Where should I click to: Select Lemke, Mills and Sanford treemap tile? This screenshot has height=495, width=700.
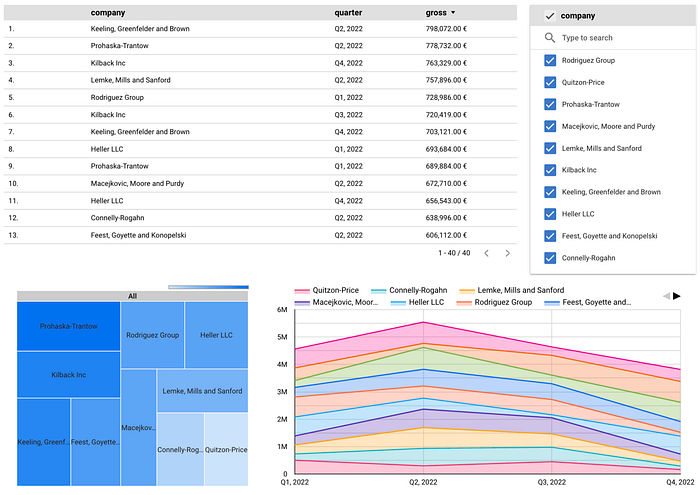pos(202,391)
